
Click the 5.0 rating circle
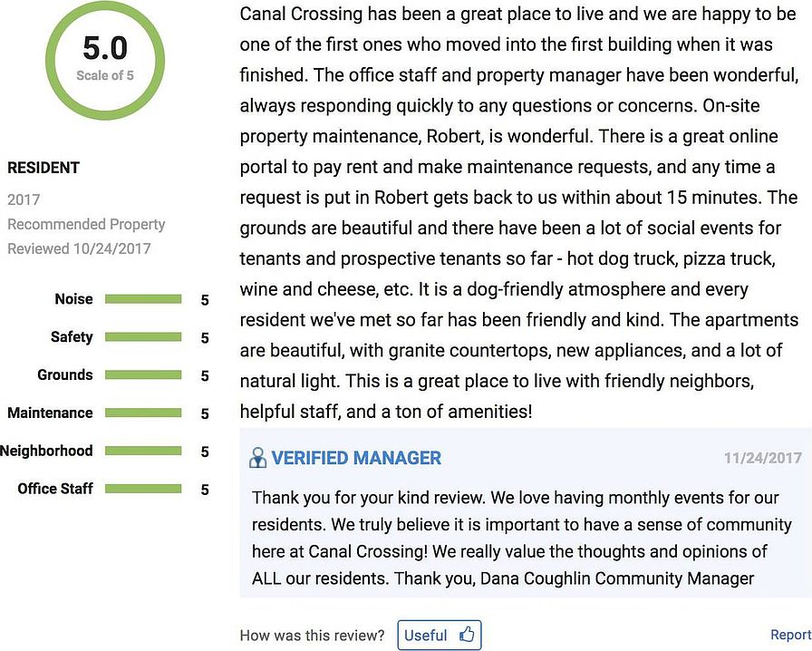(x=105, y=60)
